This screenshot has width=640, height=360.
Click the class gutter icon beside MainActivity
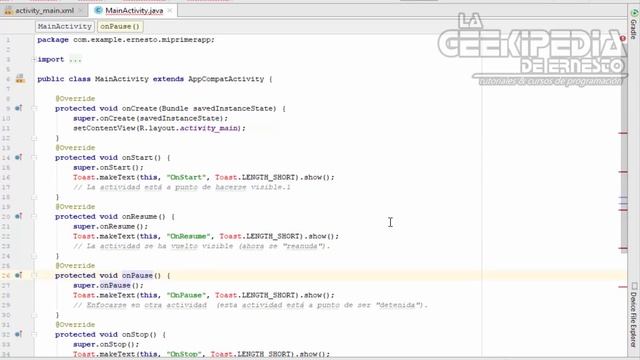20,79
